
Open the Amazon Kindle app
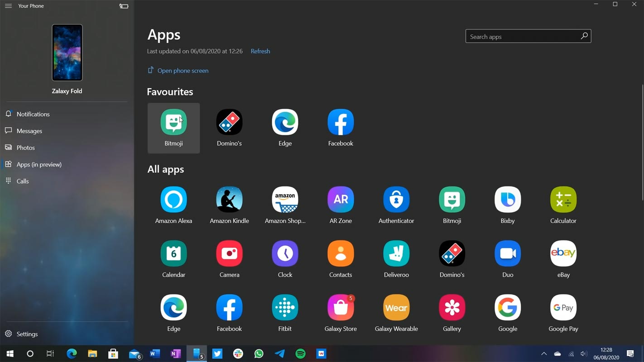(x=229, y=205)
